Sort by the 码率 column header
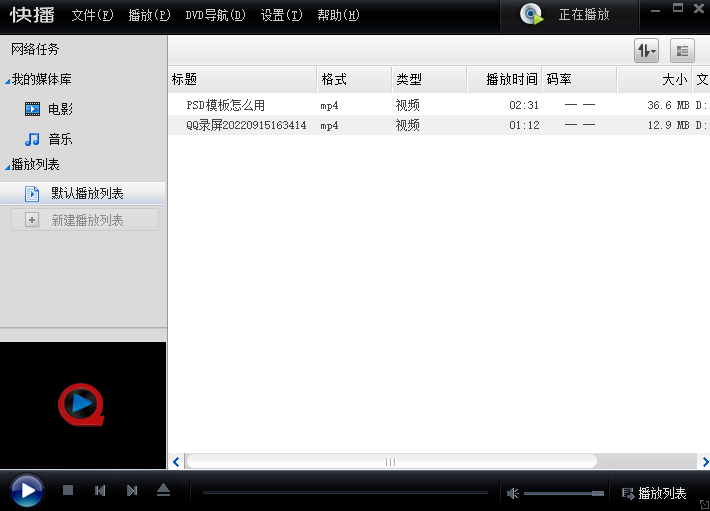 [580, 80]
